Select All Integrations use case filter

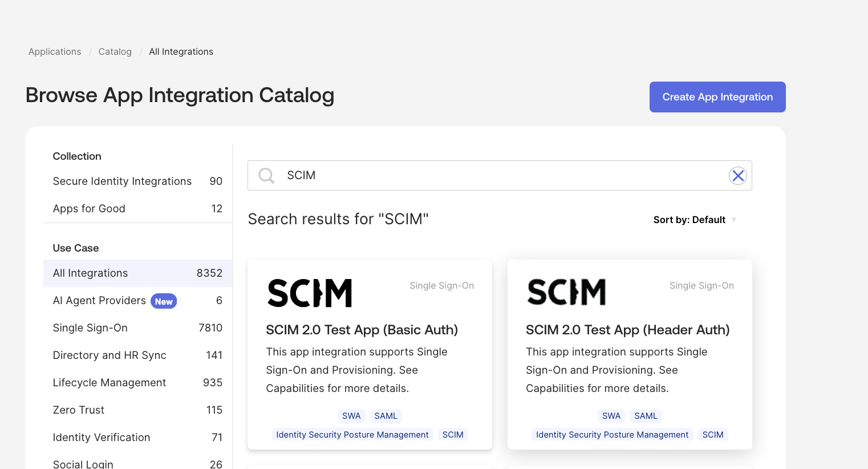[137, 273]
